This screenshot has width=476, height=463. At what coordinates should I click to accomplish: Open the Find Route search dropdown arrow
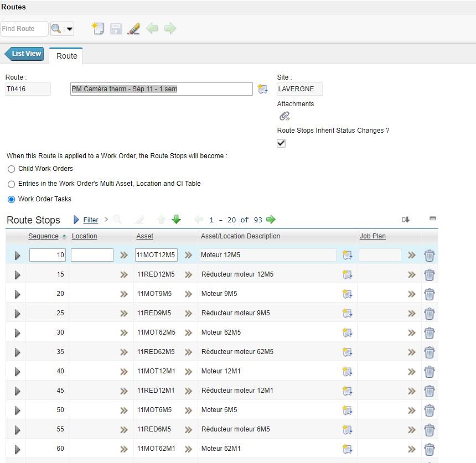69,29
